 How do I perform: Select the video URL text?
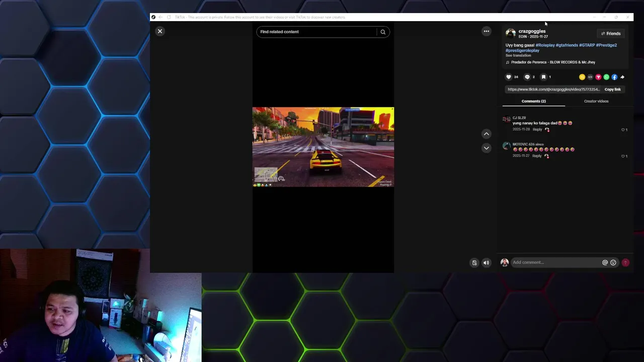pyautogui.click(x=553, y=89)
